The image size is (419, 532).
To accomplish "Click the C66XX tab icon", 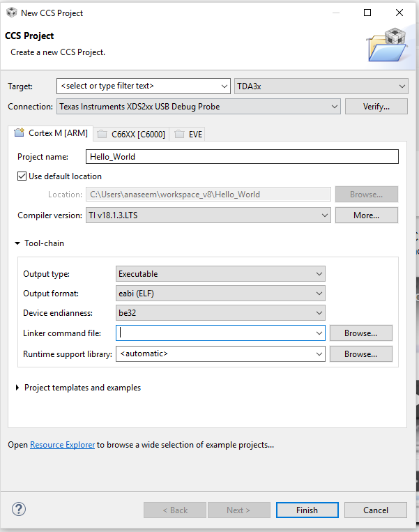I will point(102,134).
